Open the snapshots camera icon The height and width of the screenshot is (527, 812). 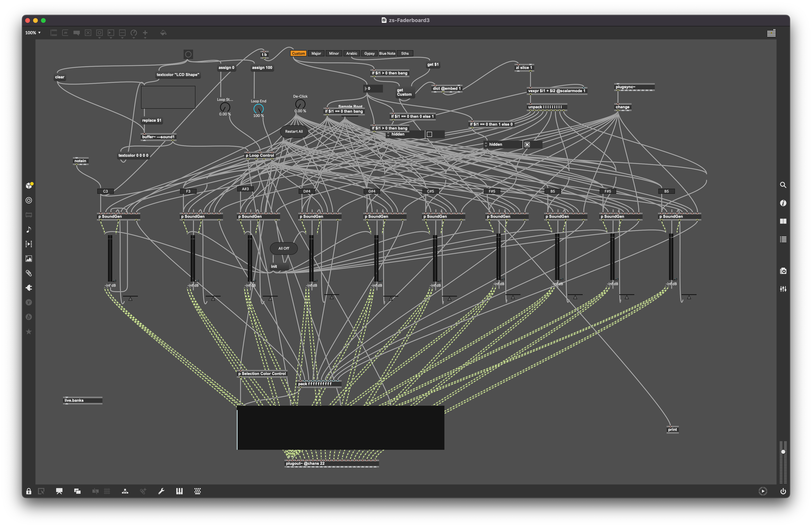(783, 271)
